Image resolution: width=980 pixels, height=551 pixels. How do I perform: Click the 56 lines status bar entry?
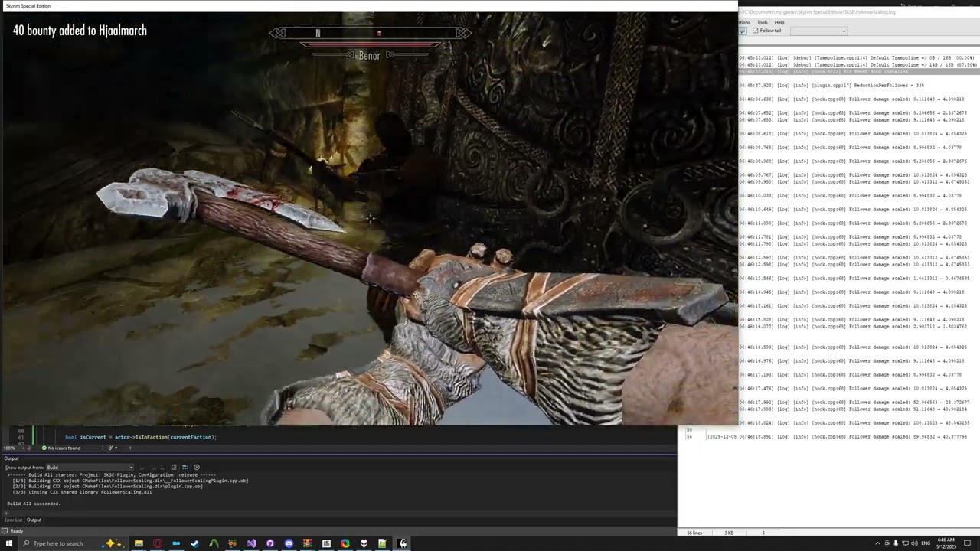[694, 533]
